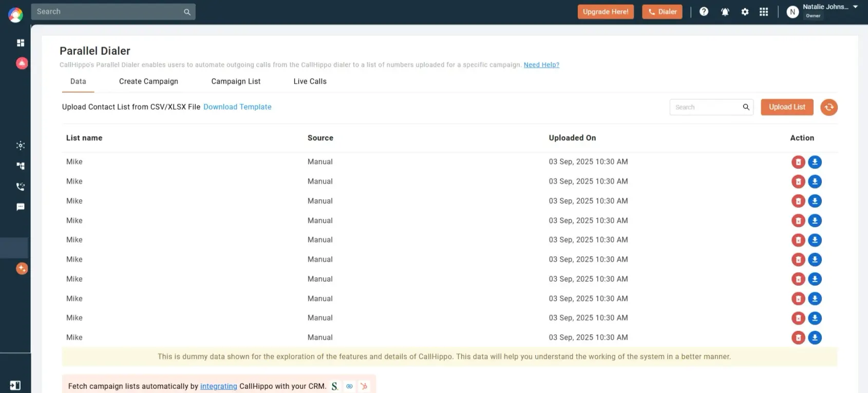Click the Action column header

(802, 137)
